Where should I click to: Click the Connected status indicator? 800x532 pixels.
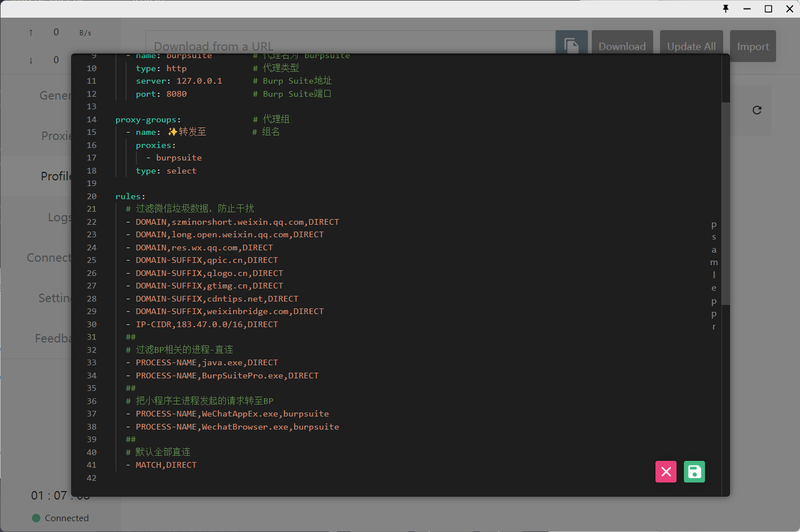pos(60,518)
